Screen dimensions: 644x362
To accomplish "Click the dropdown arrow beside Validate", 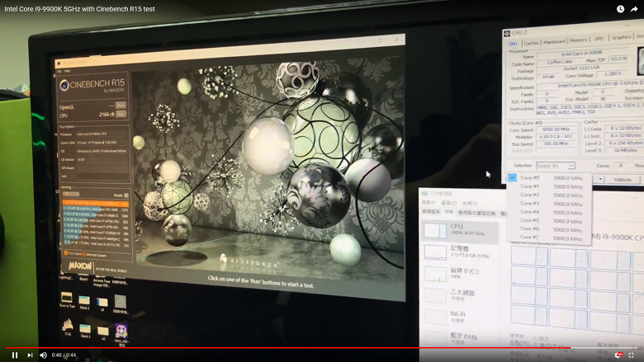I will coord(600,179).
